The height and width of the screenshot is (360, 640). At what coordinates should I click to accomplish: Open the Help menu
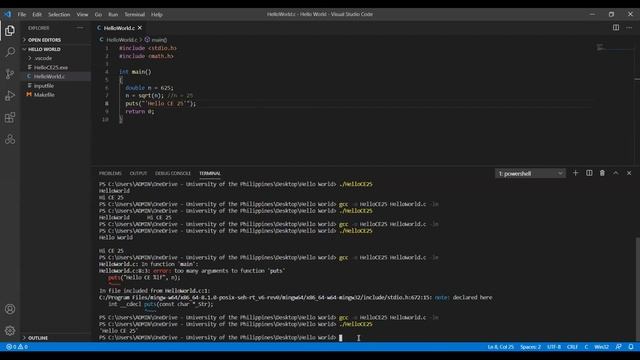point(157,14)
